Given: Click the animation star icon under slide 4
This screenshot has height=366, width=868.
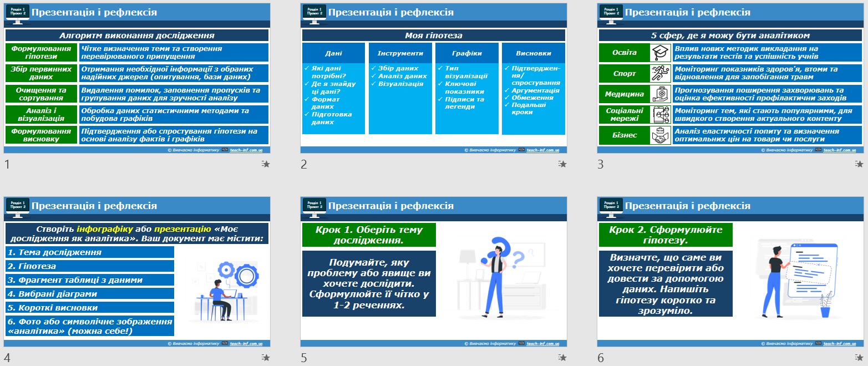Looking at the screenshot, I should (x=266, y=358).
